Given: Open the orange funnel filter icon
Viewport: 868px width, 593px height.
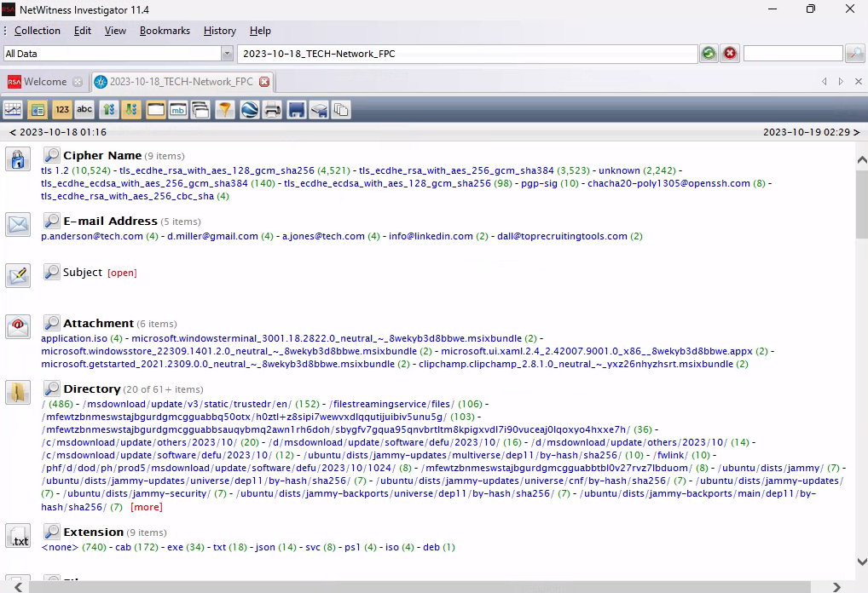Looking at the screenshot, I should pyautogui.click(x=225, y=110).
